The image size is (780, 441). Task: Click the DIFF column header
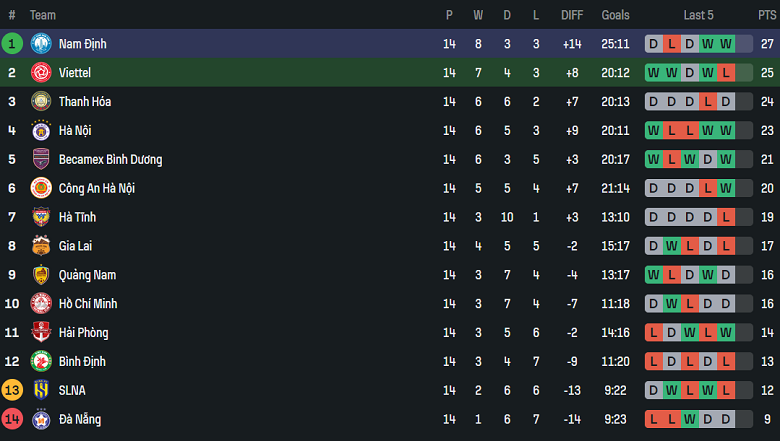click(572, 15)
